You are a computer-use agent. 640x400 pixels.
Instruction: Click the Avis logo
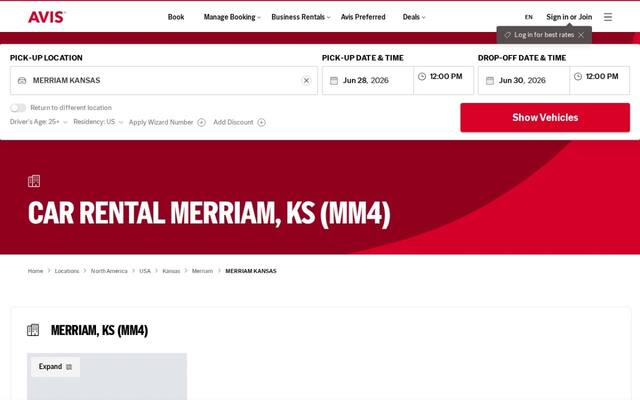[x=47, y=17]
